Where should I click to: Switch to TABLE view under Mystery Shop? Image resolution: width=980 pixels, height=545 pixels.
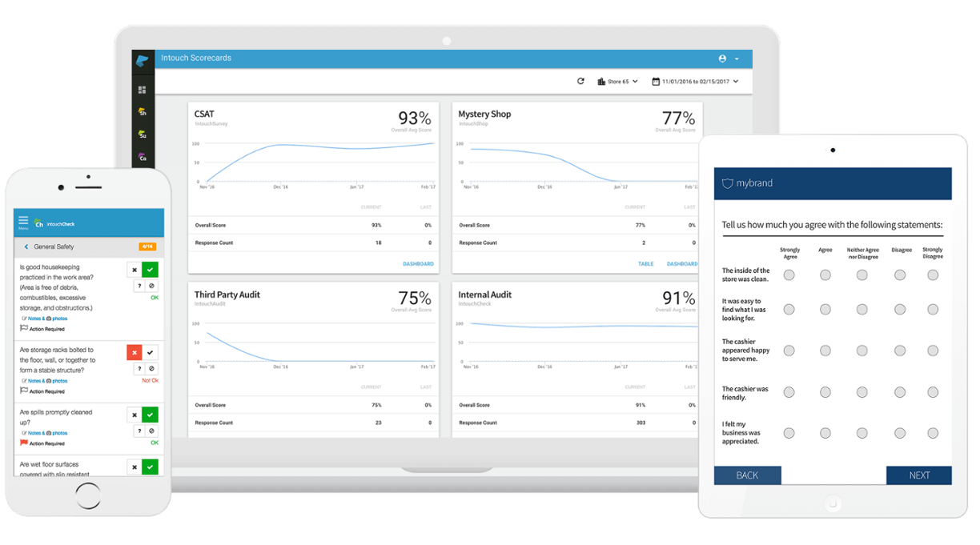[x=646, y=263]
